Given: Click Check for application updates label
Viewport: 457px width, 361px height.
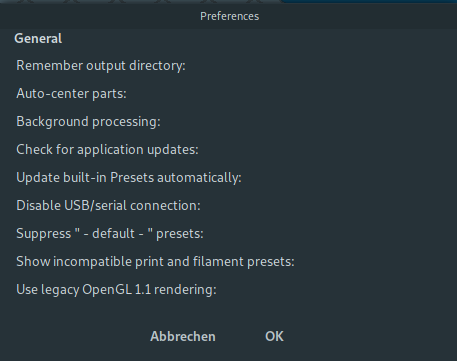Looking at the screenshot, I should [x=107, y=150].
